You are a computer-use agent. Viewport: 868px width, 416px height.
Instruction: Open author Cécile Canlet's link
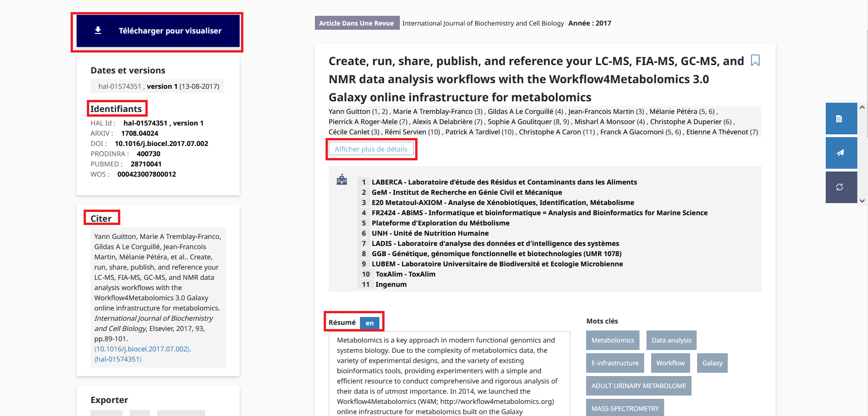click(349, 132)
